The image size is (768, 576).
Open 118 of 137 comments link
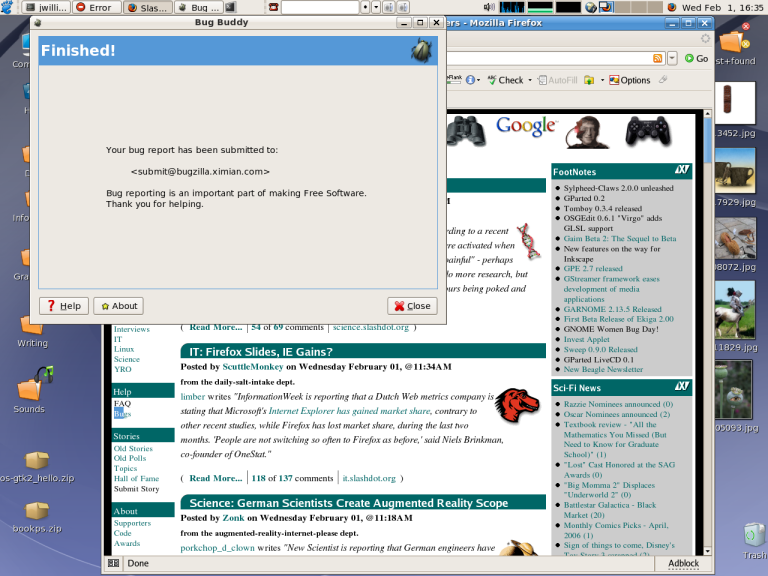pyautogui.click(x=292, y=478)
